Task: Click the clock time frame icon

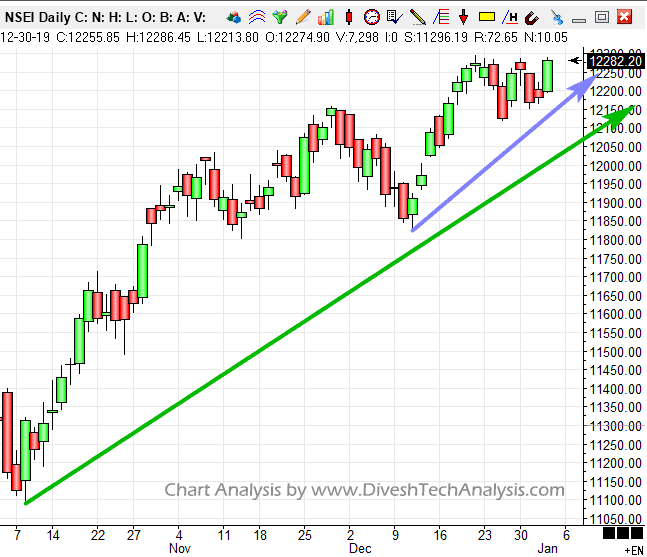Action: click(371, 17)
